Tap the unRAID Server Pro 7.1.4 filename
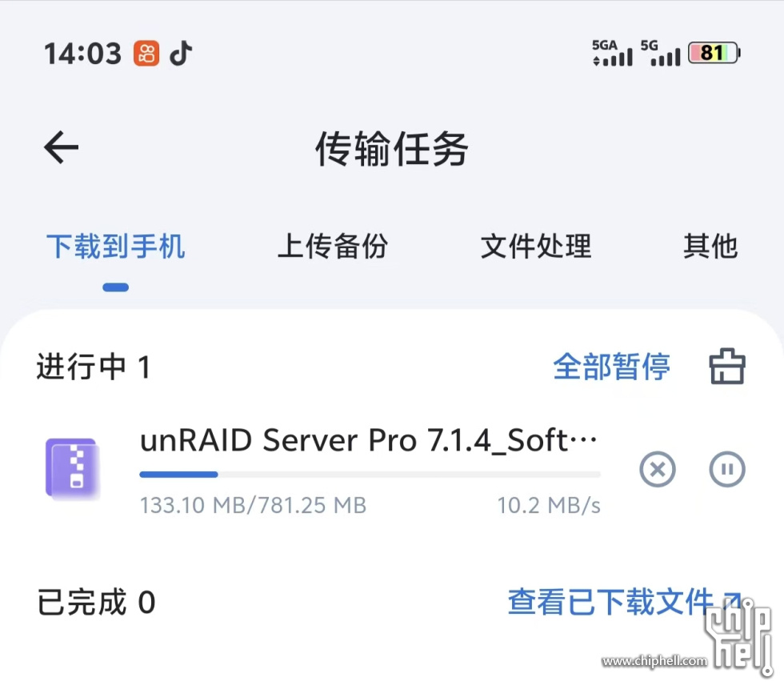 (x=369, y=440)
